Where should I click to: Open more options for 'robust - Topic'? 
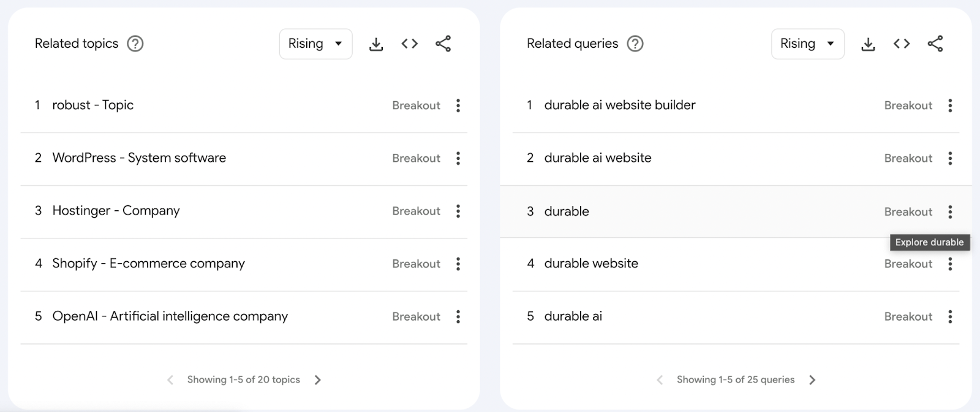pyautogui.click(x=458, y=105)
